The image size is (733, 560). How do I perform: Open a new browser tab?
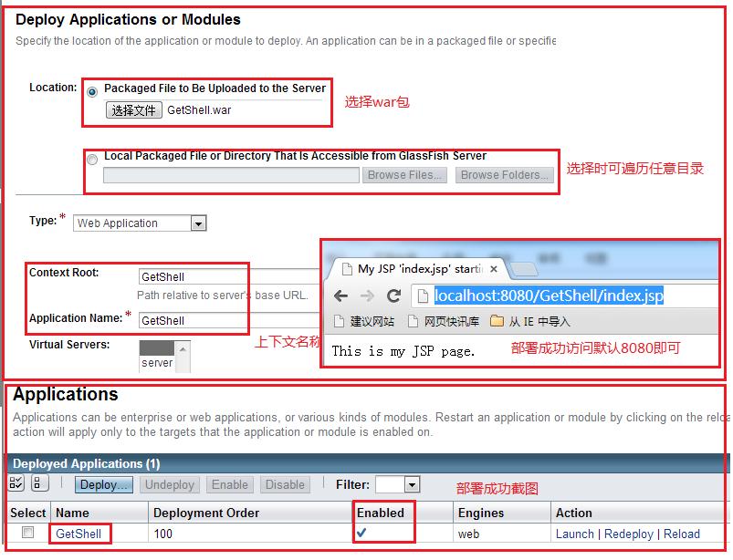click(523, 269)
